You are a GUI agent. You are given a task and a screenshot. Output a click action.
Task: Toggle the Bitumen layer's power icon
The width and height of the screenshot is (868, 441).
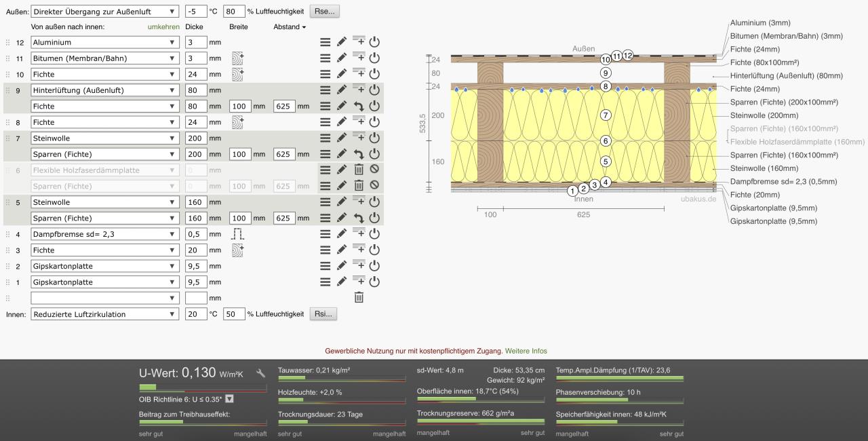point(374,58)
